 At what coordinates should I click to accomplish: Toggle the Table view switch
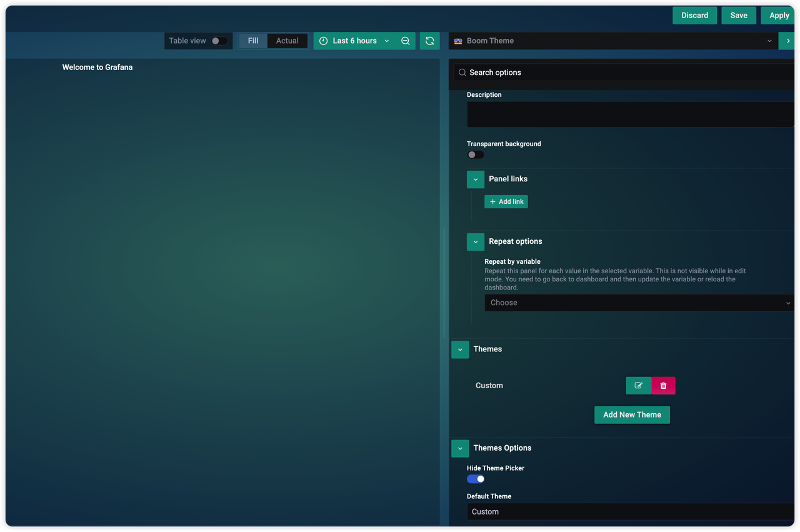219,41
